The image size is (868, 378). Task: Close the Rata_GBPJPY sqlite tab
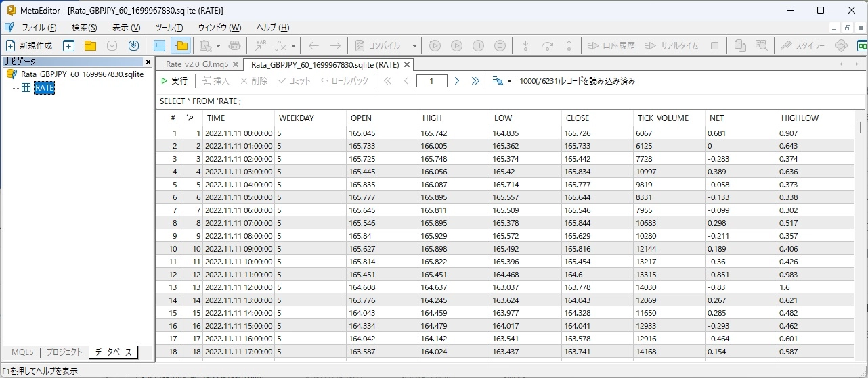pyautogui.click(x=407, y=65)
